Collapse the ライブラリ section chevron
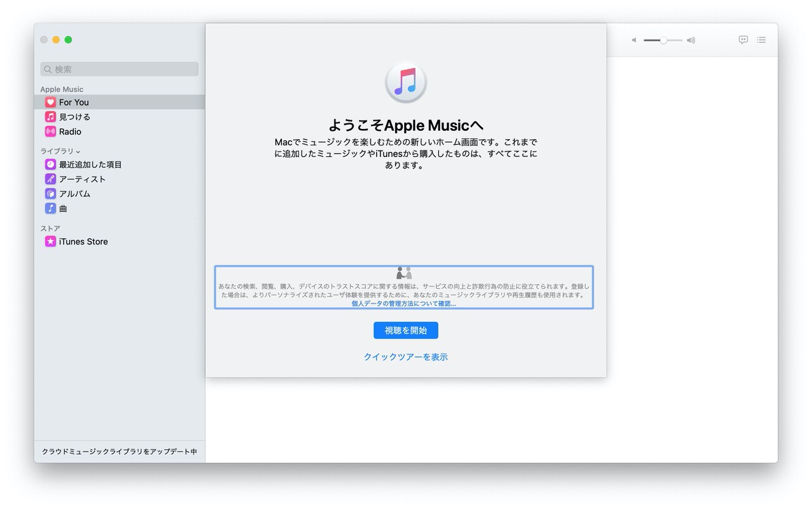The image size is (812, 508). (x=78, y=152)
